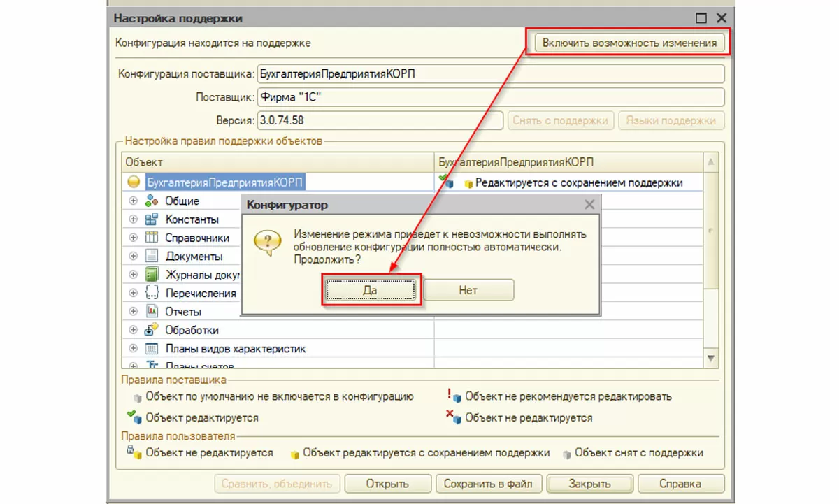Select the Общие icon in tree
This screenshot has height=504, width=839.
pos(152,201)
